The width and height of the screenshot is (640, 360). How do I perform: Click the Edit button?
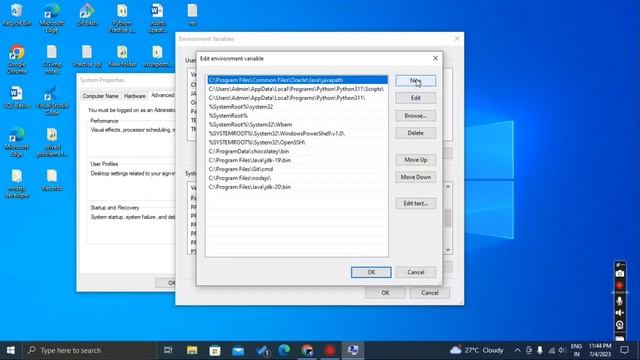[x=416, y=98]
